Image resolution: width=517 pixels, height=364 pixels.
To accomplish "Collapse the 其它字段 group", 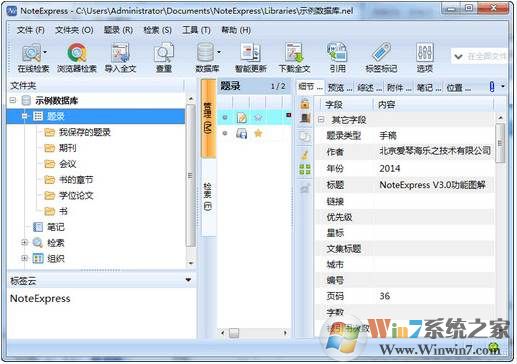I will 321,119.
